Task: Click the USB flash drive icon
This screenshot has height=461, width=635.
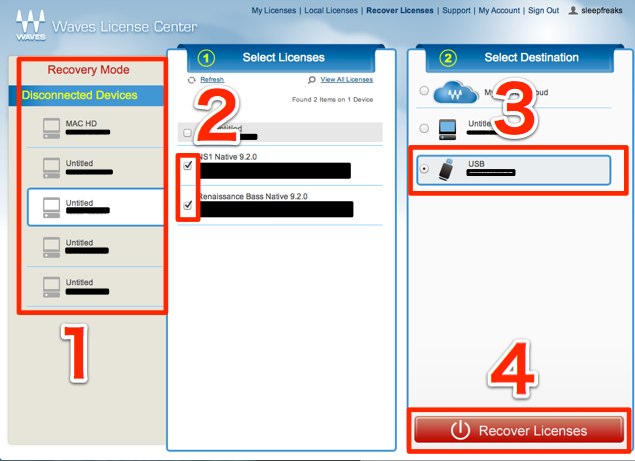Action: click(446, 169)
